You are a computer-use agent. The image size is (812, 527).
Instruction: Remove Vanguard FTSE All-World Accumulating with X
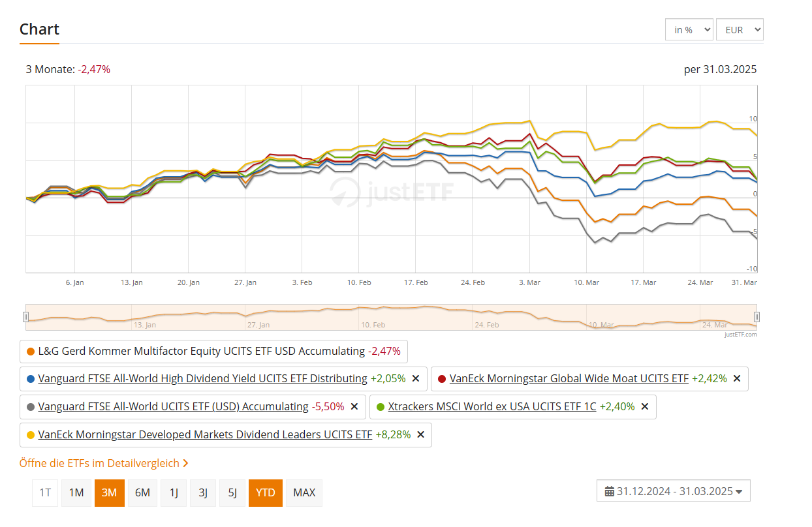[354, 406]
